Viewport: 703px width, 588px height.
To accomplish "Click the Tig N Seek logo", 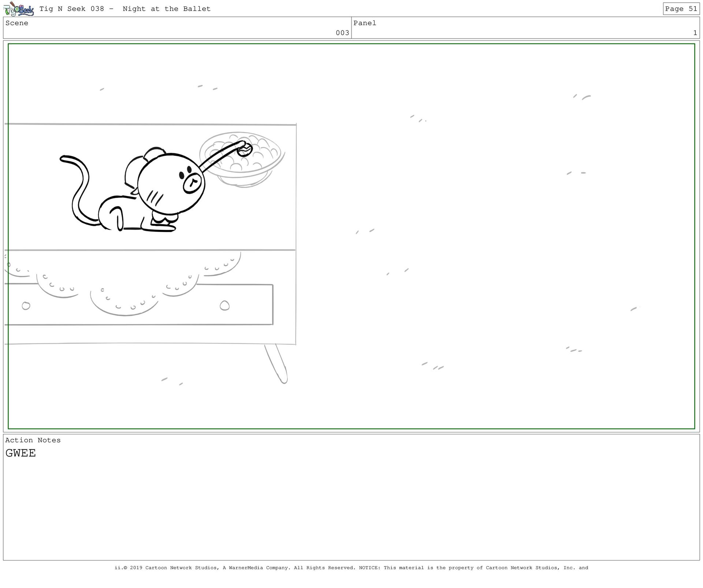I will [19, 9].
